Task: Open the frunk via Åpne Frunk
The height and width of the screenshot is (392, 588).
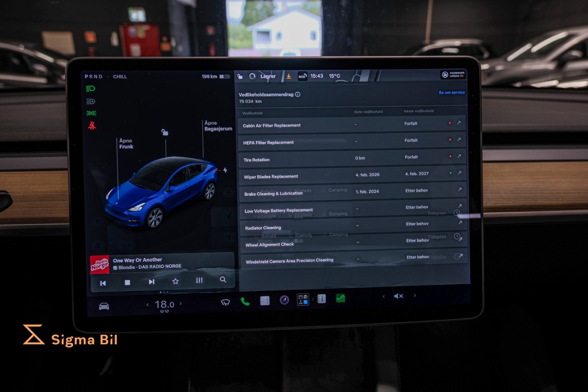Action: click(x=126, y=143)
